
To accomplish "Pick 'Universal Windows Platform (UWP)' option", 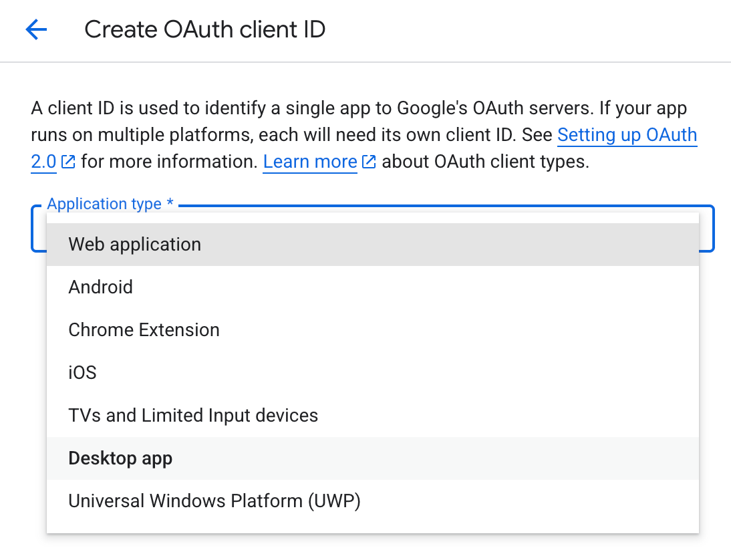I will point(214,501).
